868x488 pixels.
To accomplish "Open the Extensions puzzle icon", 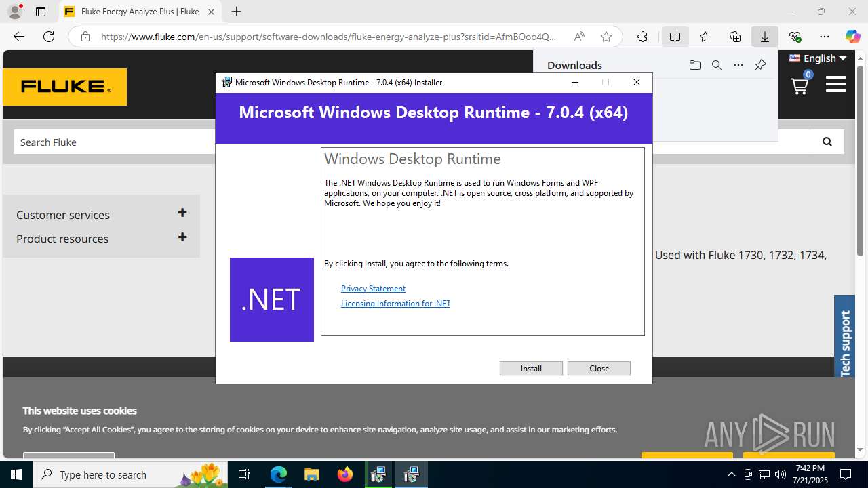I will (x=642, y=37).
